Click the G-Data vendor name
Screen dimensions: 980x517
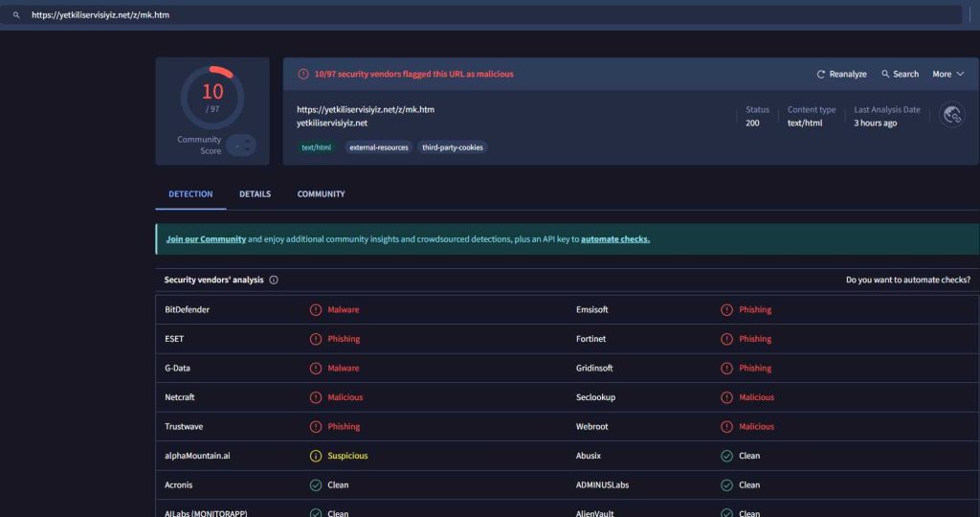tap(177, 369)
